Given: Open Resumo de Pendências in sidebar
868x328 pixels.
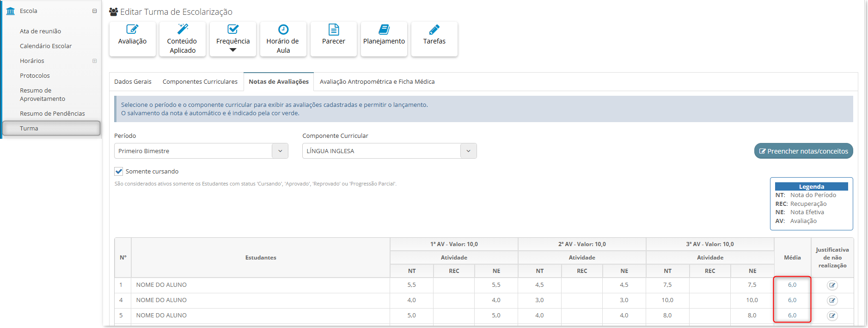Looking at the screenshot, I should coord(52,114).
